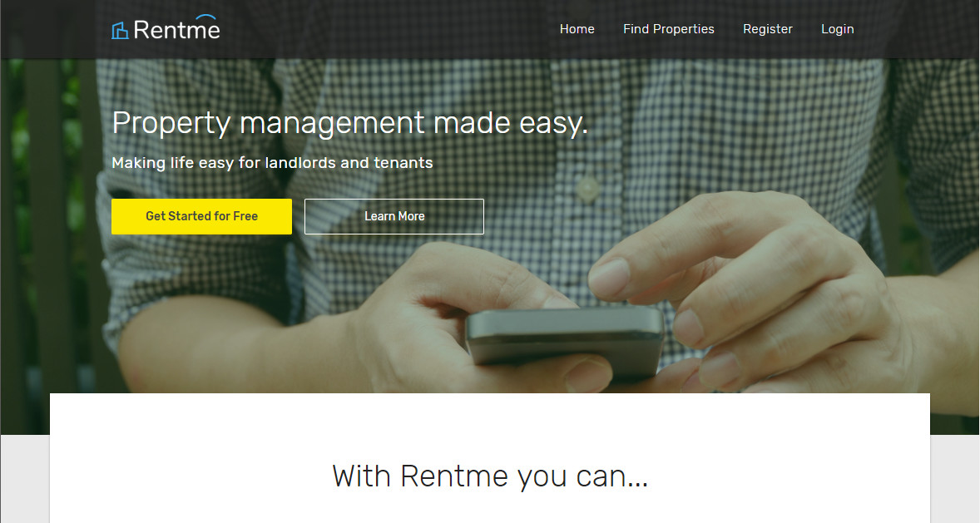
Task: Click empty navbar space between logo and Home
Action: click(388, 29)
